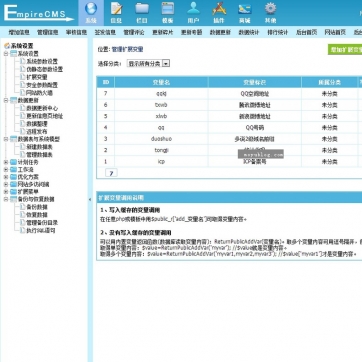The height and width of the screenshot is (362, 362).
Task: Hide the left sidebar with the arrow
Action: (x=90, y=200)
